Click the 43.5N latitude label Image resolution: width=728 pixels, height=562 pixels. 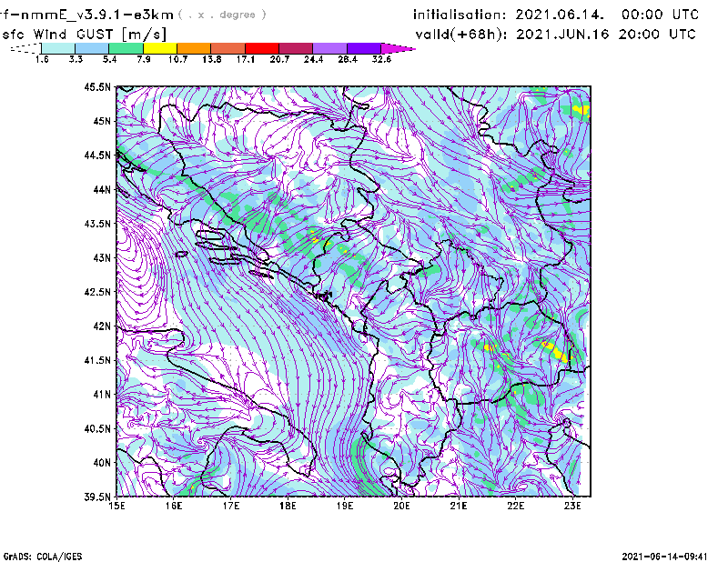tap(97, 223)
